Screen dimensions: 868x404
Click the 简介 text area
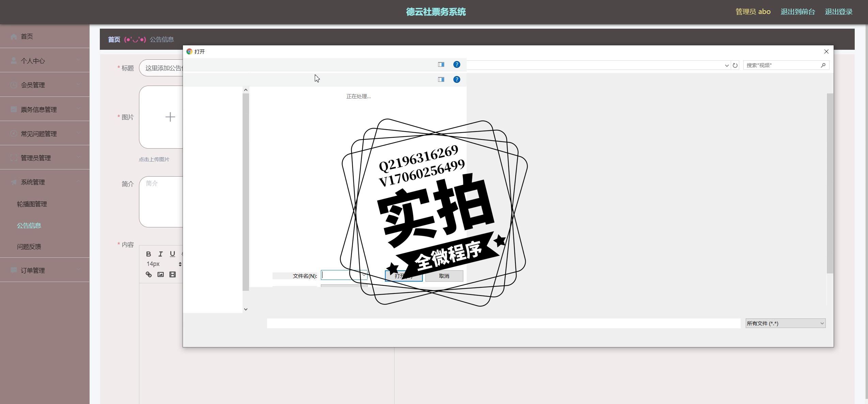[x=161, y=202]
